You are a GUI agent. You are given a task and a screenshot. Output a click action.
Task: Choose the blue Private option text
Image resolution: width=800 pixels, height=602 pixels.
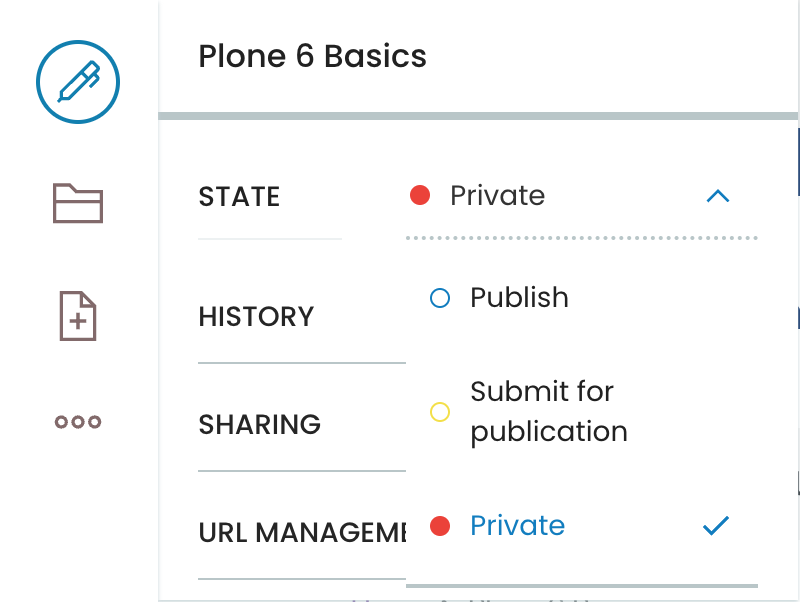517,525
